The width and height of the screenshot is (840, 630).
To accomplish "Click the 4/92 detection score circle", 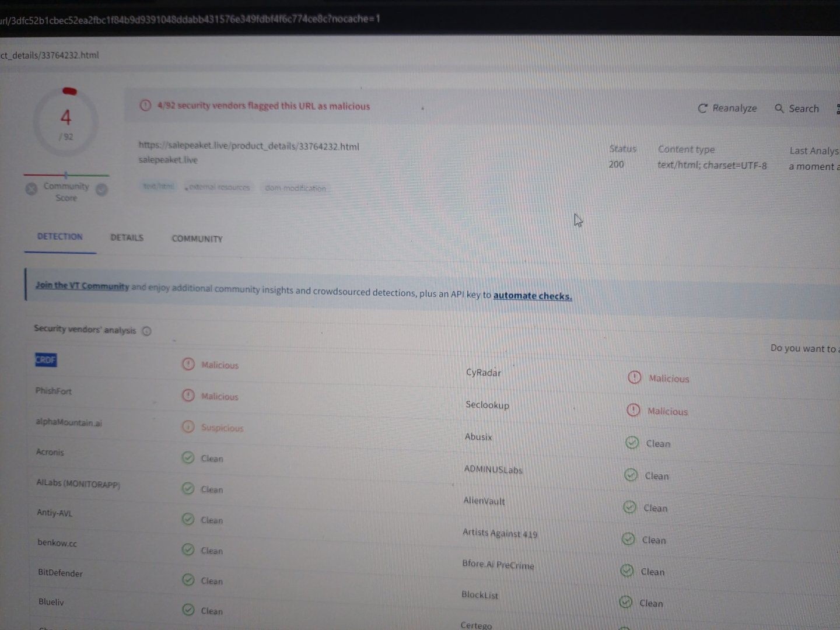I will [x=66, y=121].
